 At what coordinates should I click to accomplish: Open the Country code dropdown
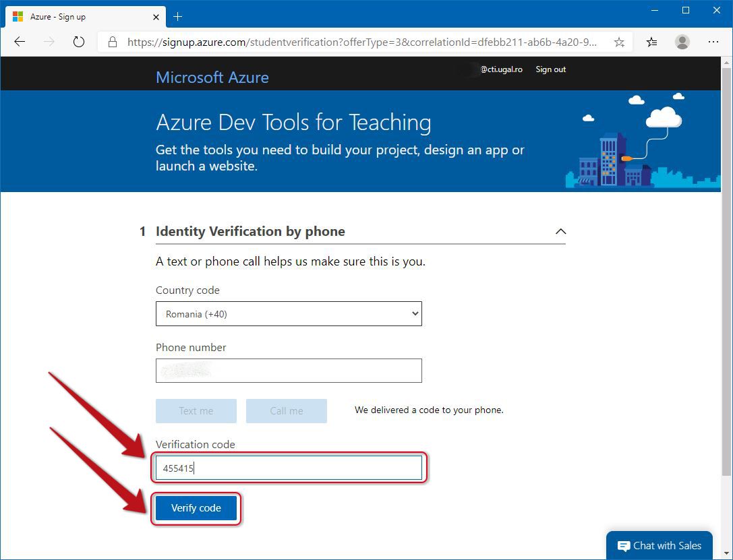289,314
